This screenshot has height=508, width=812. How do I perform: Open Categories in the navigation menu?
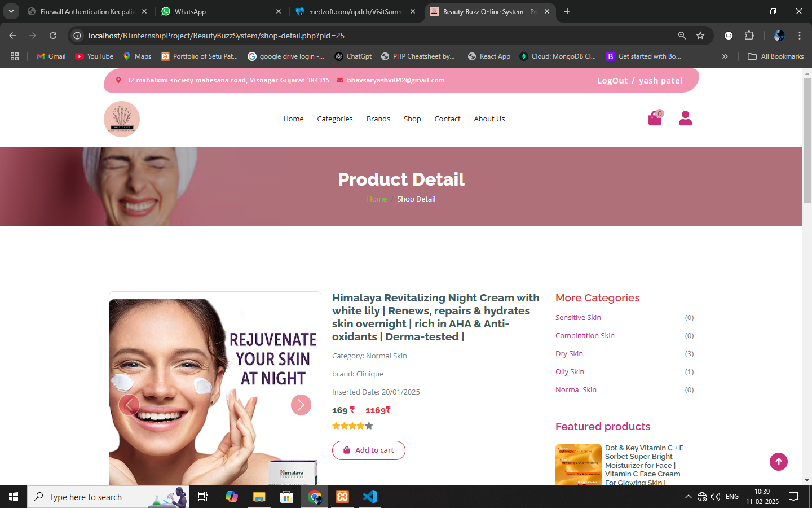335,119
